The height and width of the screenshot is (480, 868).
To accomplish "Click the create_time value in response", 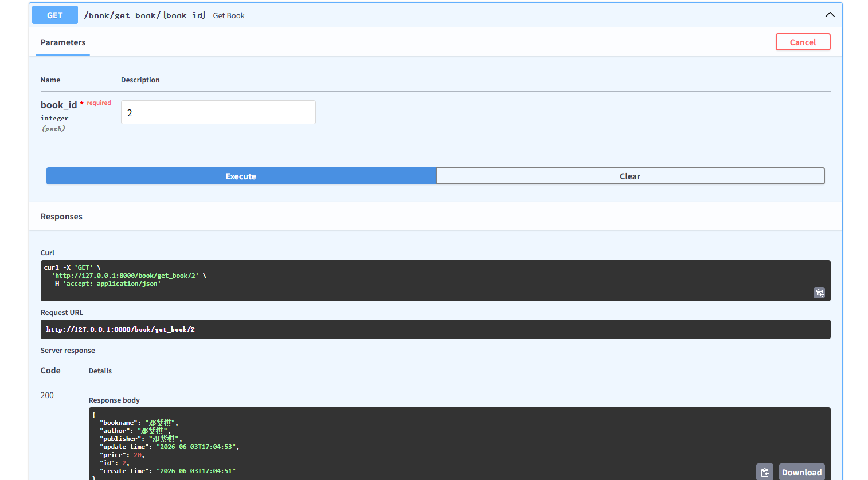I will click(196, 471).
